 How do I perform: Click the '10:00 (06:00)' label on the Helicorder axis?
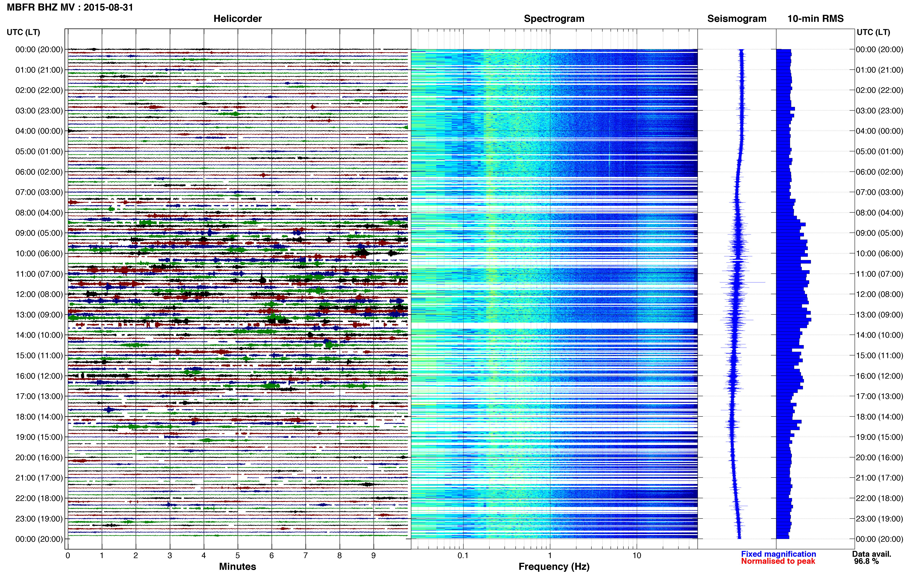[x=39, y=253]
